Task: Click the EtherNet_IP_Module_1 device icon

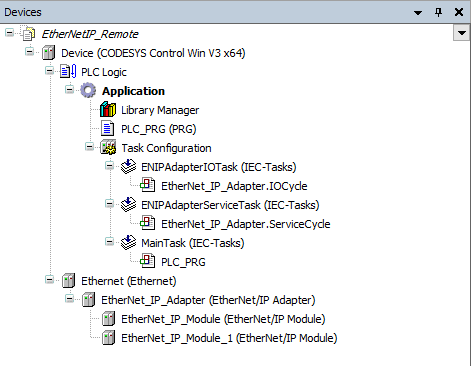Action: click(108, 338)
